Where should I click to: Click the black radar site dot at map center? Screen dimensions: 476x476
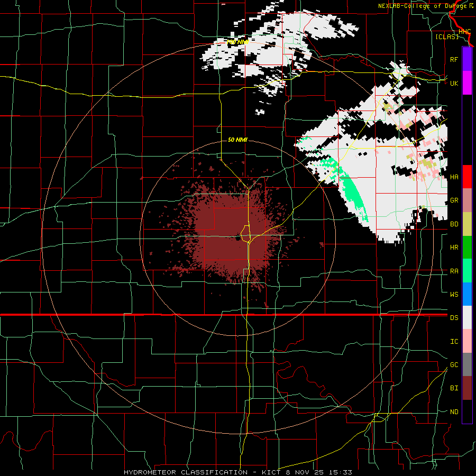pyautogui.click(x=237, y=239)
